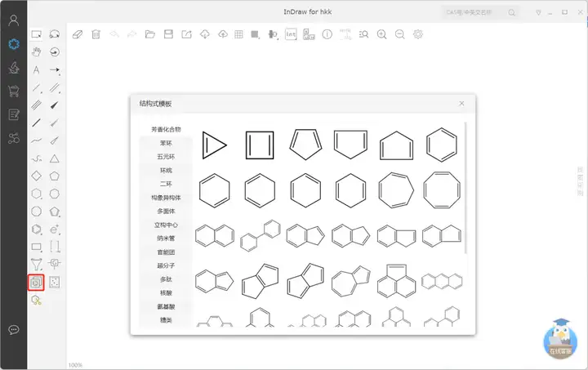Select the 氨基酸 template category
This screenshot has width=588, height=370.
[x=166, y=306]
